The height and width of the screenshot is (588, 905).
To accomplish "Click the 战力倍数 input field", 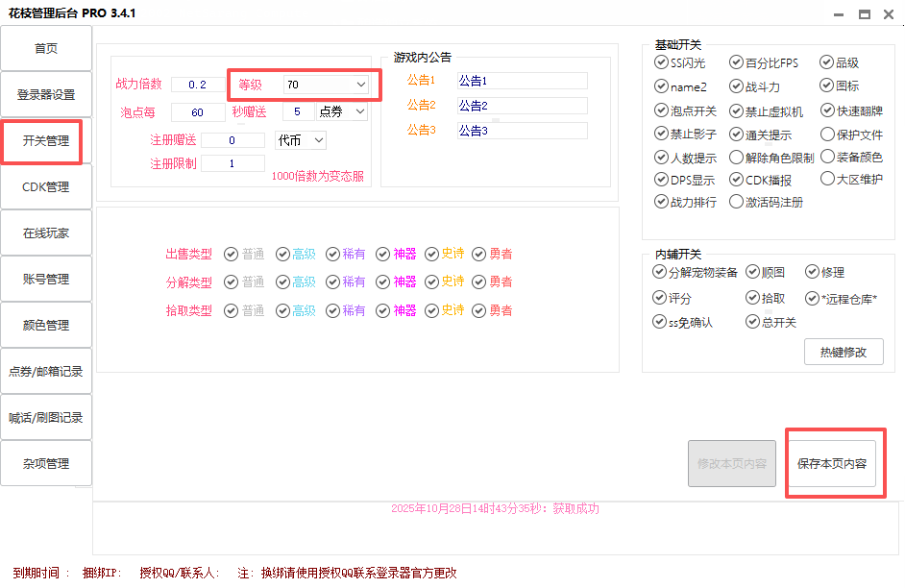I will click(x=198, y=85).
